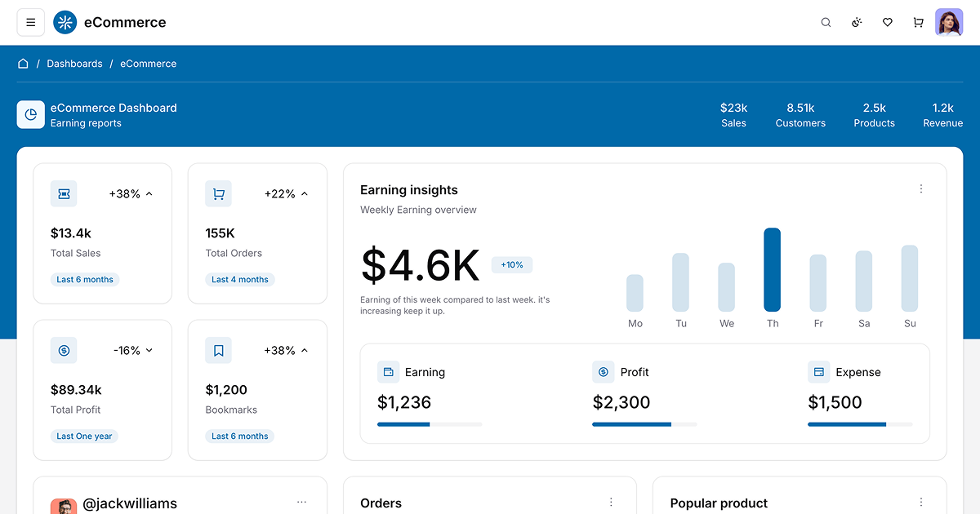Open Earning insights options menu

921,188
